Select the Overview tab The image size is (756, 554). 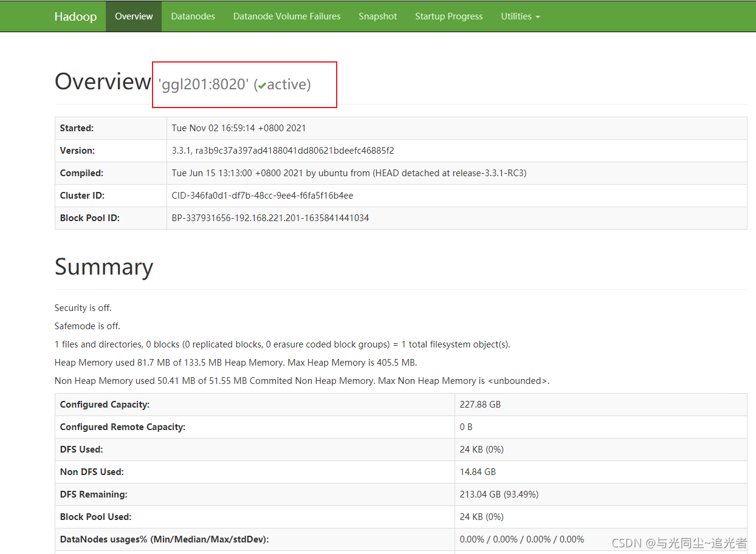click(x=134, y=16)
